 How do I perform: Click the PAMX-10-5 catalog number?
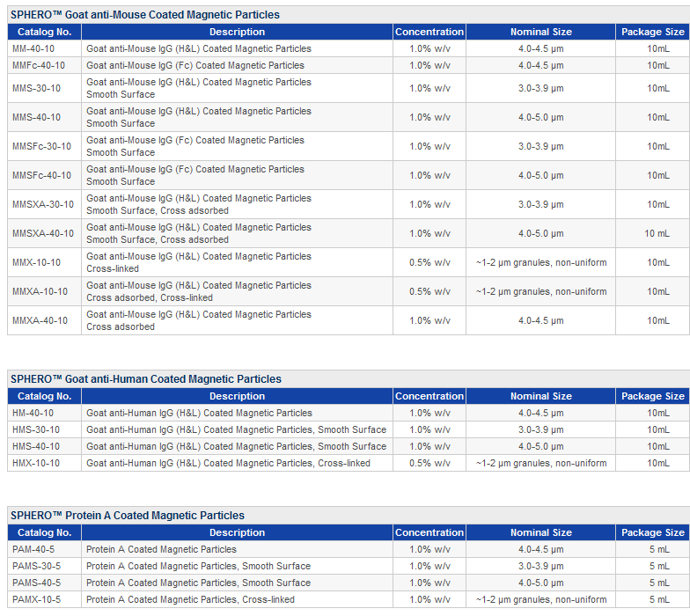tap(37, 599)
